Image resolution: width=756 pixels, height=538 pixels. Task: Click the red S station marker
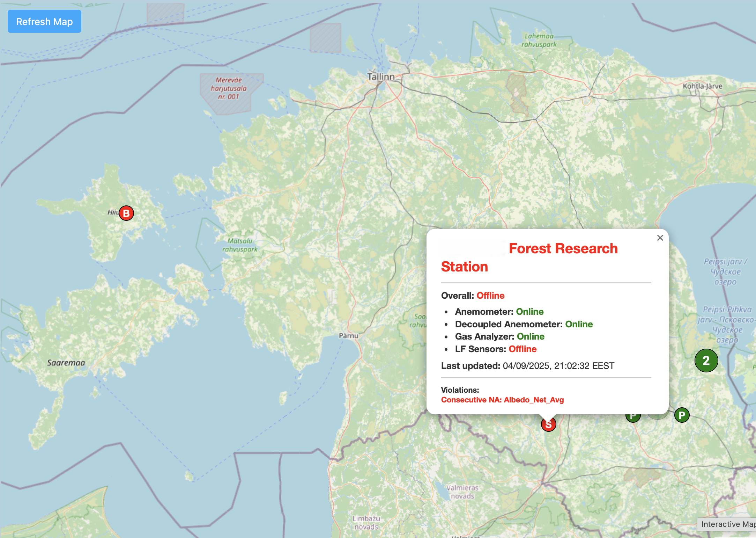[x=548, y=426]
